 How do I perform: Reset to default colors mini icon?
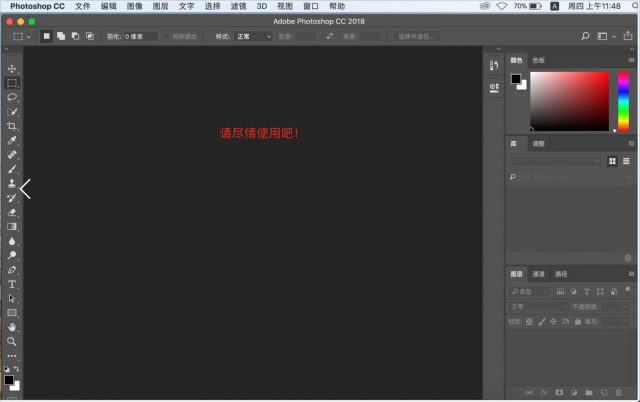(7, 369)
